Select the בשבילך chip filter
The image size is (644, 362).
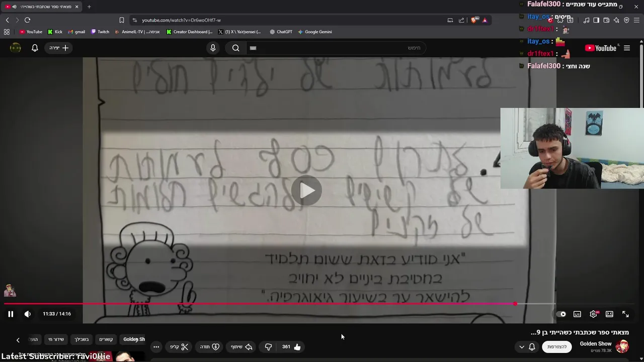click(82, 339)
